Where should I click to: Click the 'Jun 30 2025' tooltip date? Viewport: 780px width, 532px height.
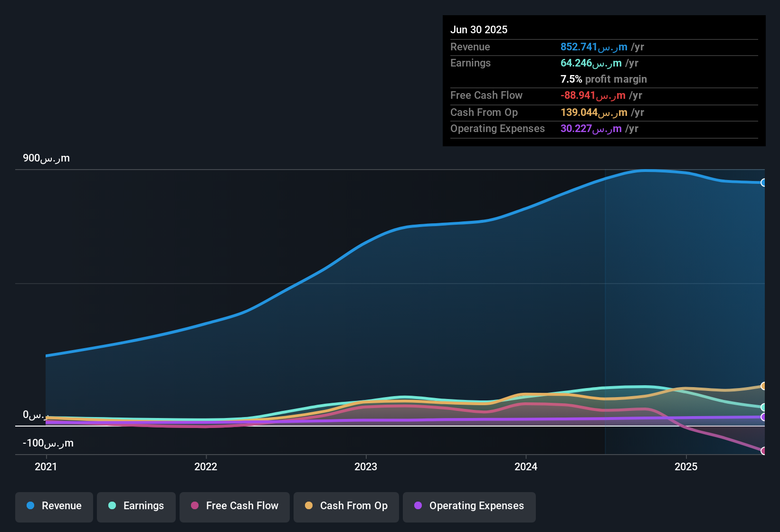pyautogui.click(x=479, y=29)
